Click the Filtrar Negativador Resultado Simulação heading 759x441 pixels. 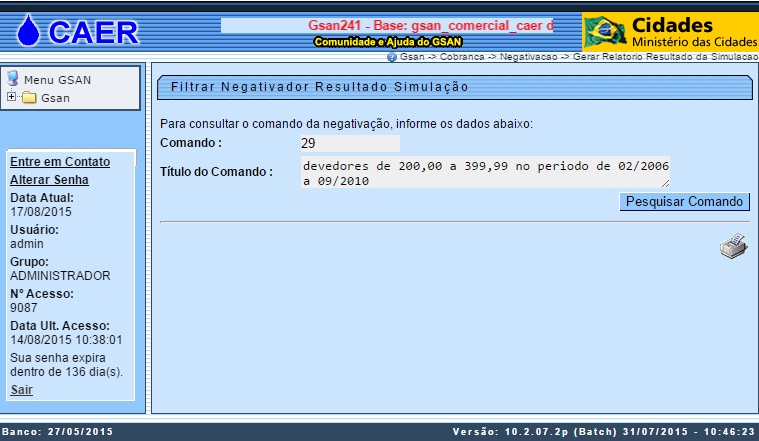pos(319,87)
